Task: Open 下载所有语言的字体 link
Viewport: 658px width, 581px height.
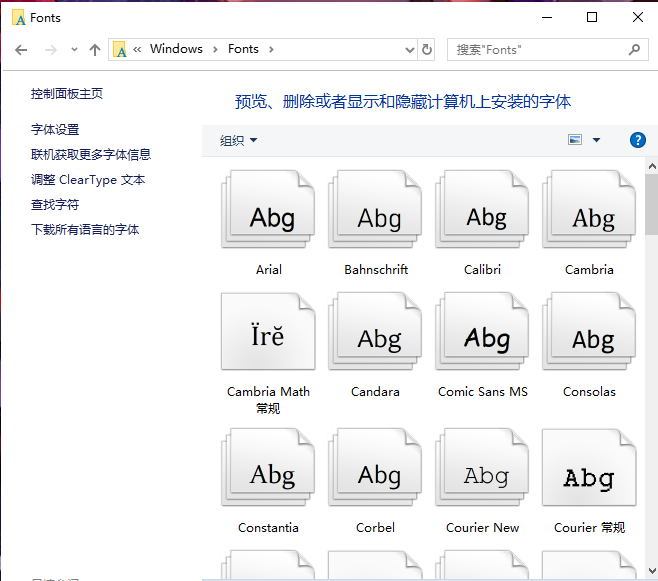Action: [85, 229]
